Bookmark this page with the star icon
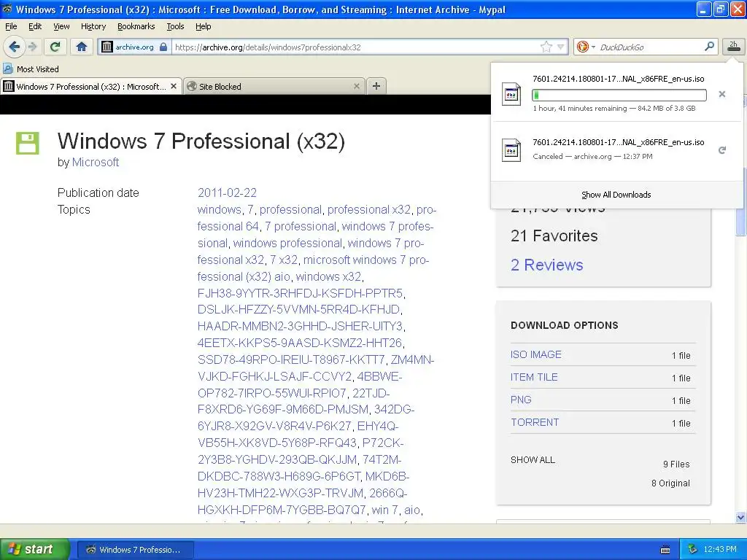 point(546,47)
